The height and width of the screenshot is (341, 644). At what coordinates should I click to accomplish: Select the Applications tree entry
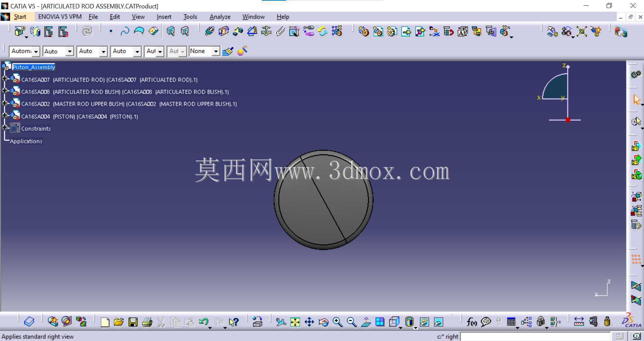click(x=26, y=141)
